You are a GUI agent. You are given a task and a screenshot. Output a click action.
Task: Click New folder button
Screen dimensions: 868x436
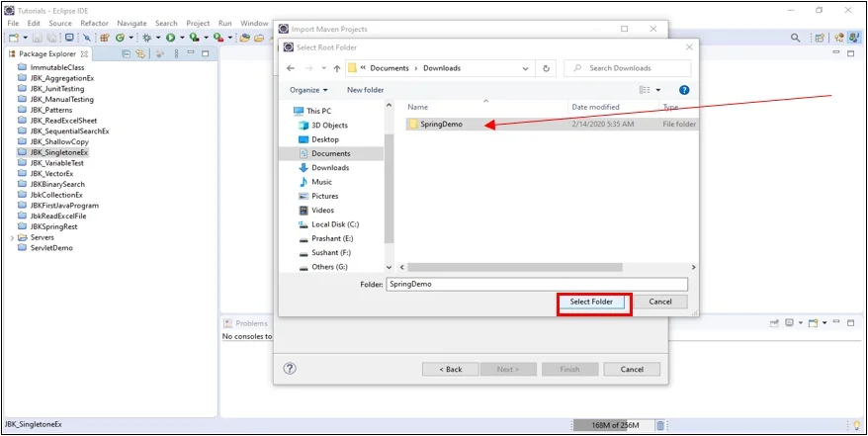(x=366, y=90)
